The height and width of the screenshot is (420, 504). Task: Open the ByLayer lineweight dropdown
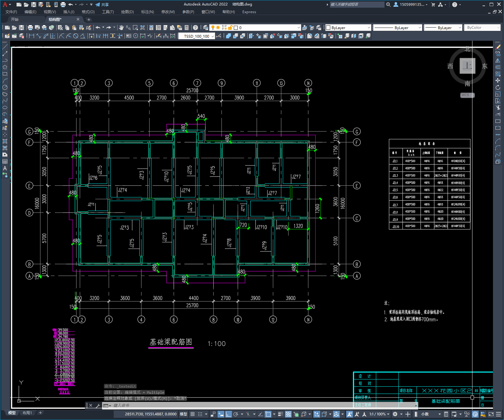pyautogui.click(x=443, y=28)
